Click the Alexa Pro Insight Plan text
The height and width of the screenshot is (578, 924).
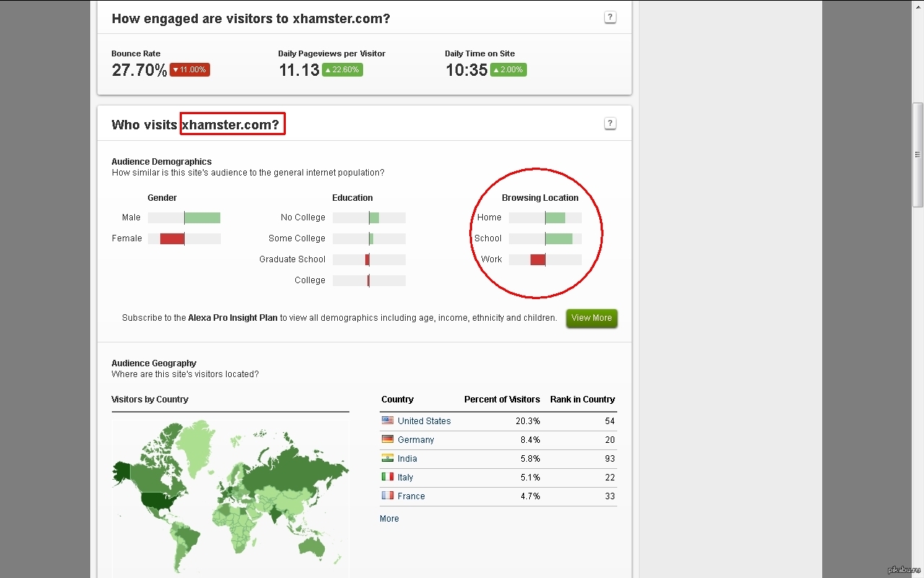232,318
